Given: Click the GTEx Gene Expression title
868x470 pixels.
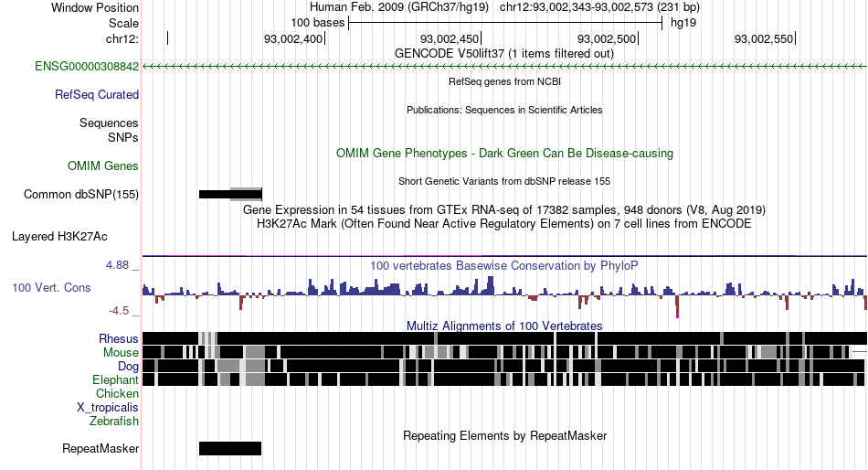Looking at the screenshot, I should pyautogui.click(x=504, y=210).
